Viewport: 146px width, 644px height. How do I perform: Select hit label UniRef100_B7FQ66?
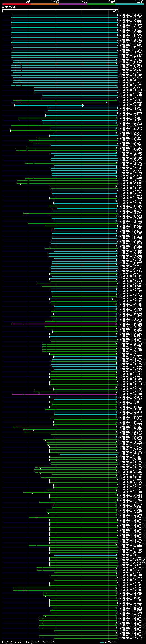(x=131, y=216)
